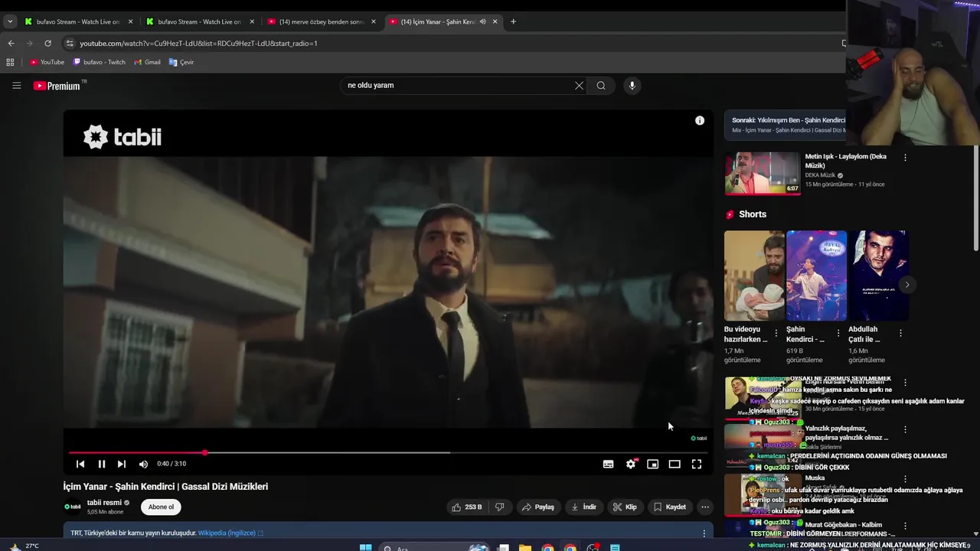Subscribe with the Abone ol button
This screenshot has height=551, width=980.
(161, 507)
